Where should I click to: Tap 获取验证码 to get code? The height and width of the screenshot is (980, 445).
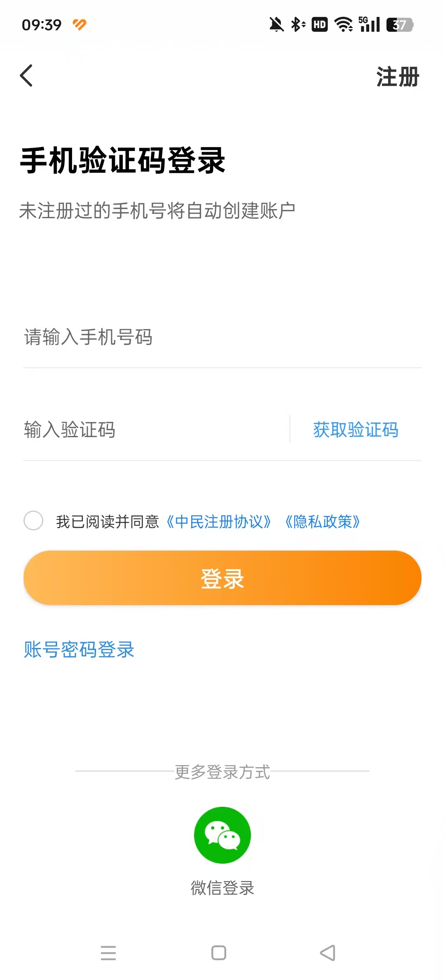click(356, 430)
